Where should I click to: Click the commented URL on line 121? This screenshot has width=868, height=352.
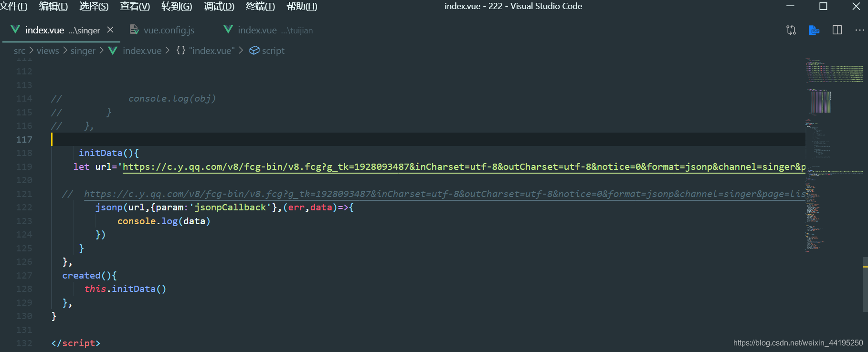[445, 194]
